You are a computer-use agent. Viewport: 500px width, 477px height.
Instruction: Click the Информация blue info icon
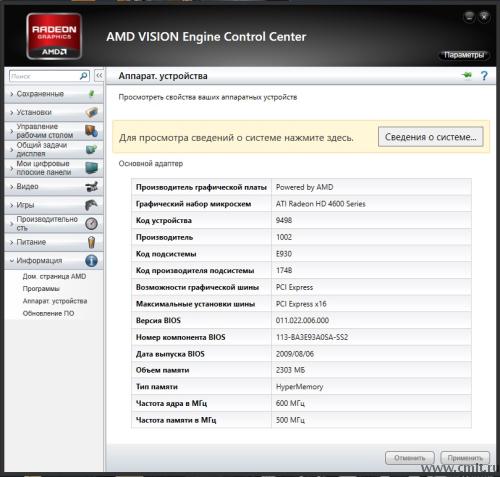pos(91,261)
